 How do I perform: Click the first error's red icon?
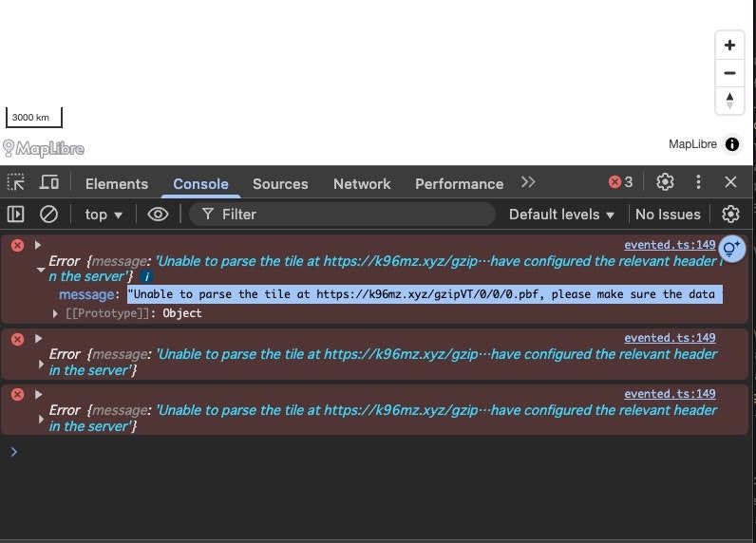pyautogui.click(x=17, y=245)
